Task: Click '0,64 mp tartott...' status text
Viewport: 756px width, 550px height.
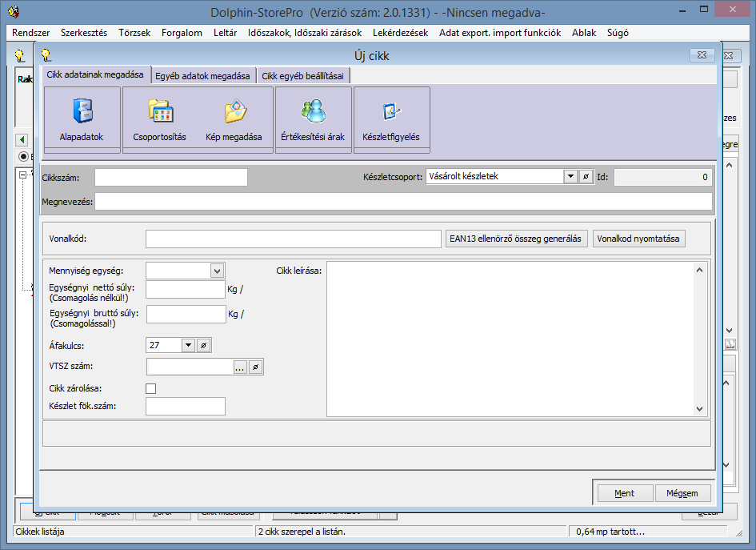Action: click(610, 532)
